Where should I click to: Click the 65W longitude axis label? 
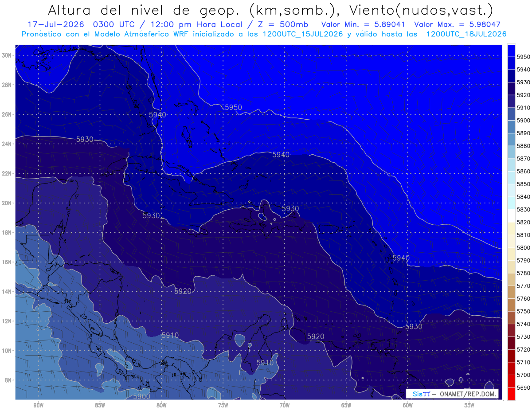click(x=346, y=406)
